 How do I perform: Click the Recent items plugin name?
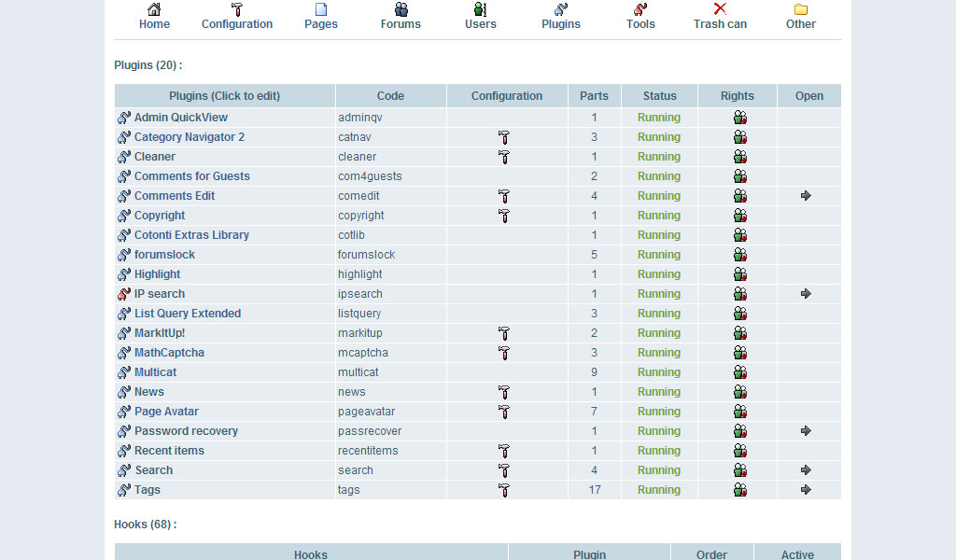coord(169,451)
